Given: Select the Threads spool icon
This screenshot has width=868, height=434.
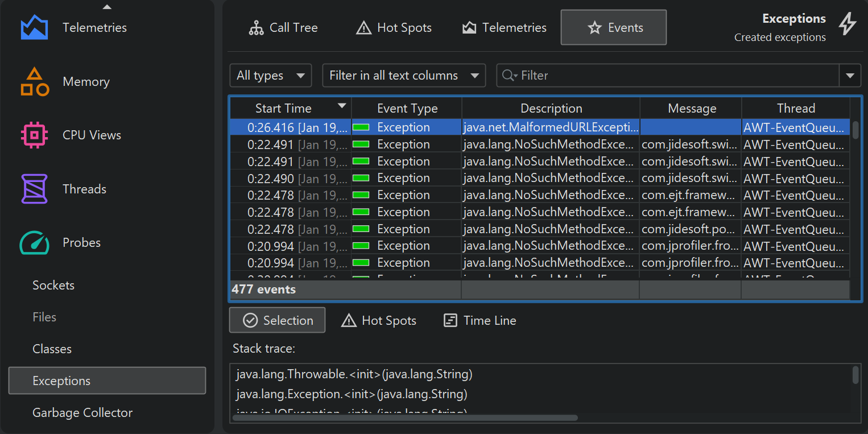Looking at the screenshot, I should point(34,189).
